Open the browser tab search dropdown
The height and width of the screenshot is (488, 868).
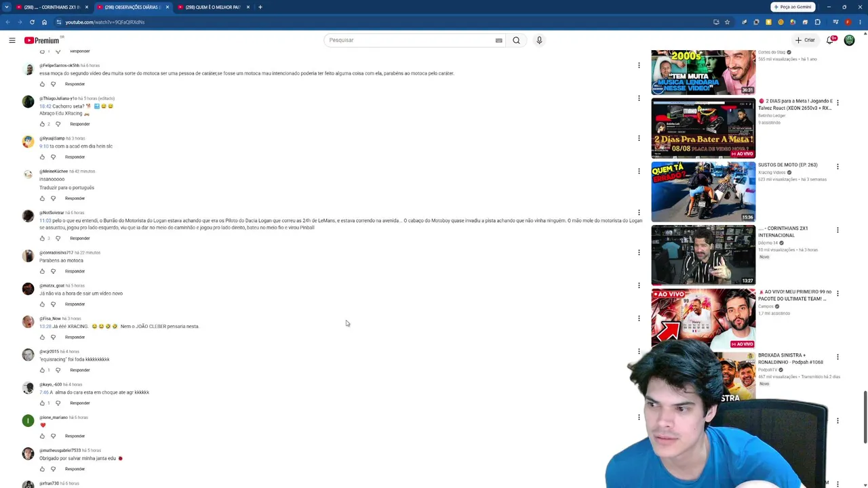click(7, 7)
